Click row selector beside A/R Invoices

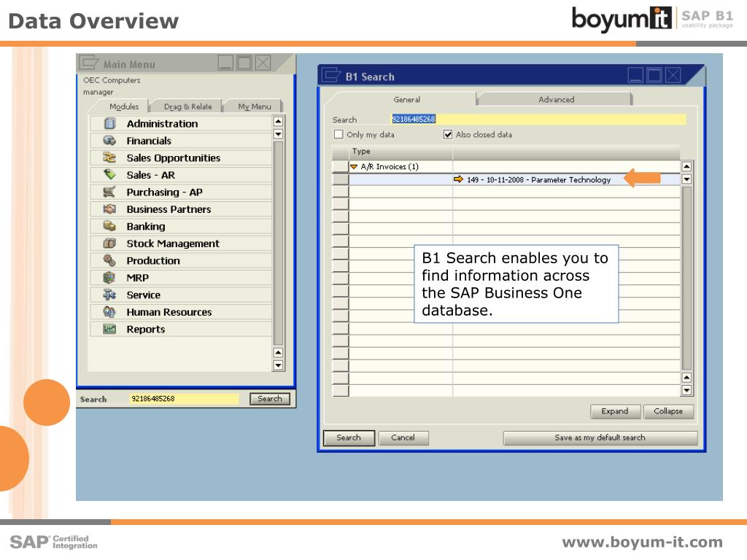[x=340, y=167]
